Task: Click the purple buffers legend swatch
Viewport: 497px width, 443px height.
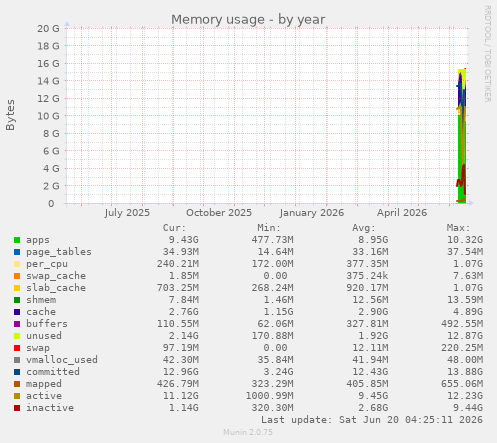Action: click(x=17, y=324)
